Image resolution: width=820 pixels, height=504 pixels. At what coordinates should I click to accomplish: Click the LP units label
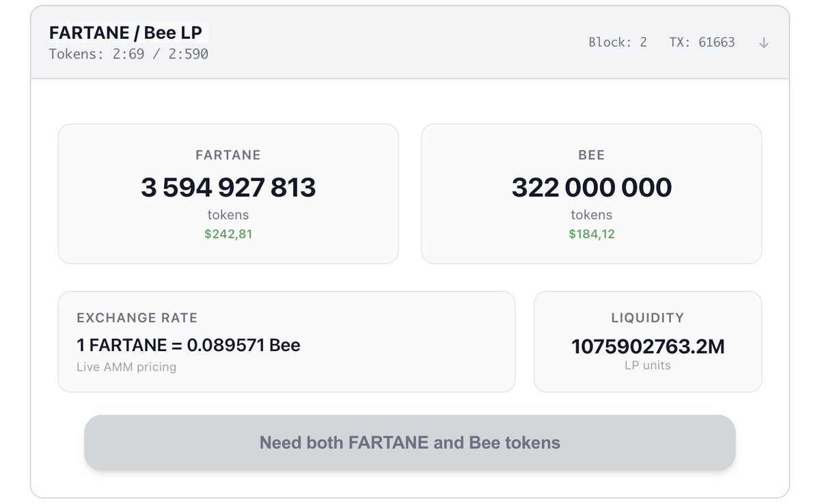click(648, 365)
